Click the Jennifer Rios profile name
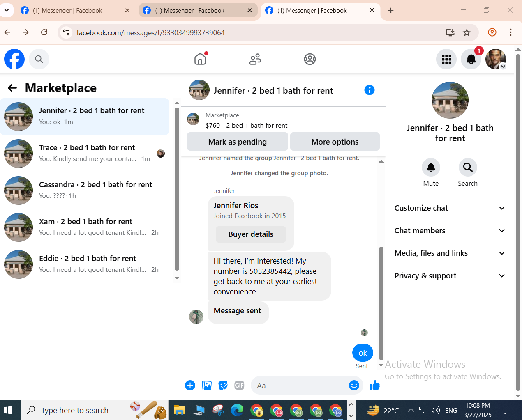 pyautogui.click(x=236, y=206)
